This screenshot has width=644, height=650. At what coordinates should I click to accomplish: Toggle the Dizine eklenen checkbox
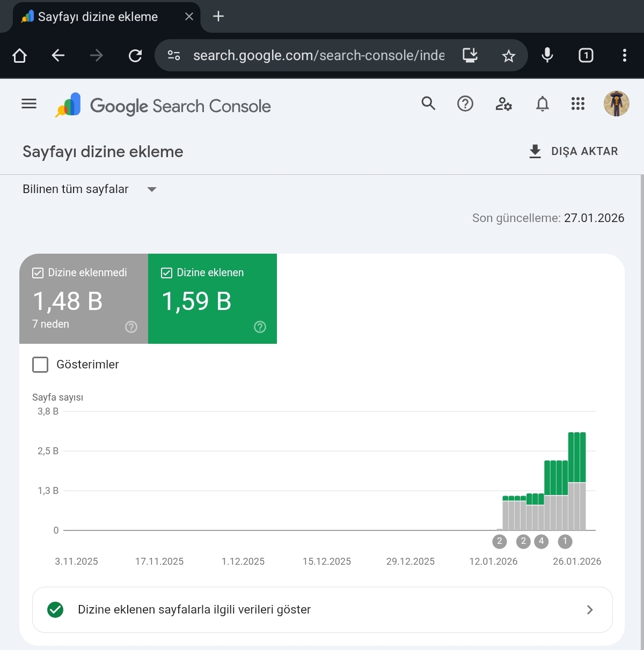[x=166, y=273]
